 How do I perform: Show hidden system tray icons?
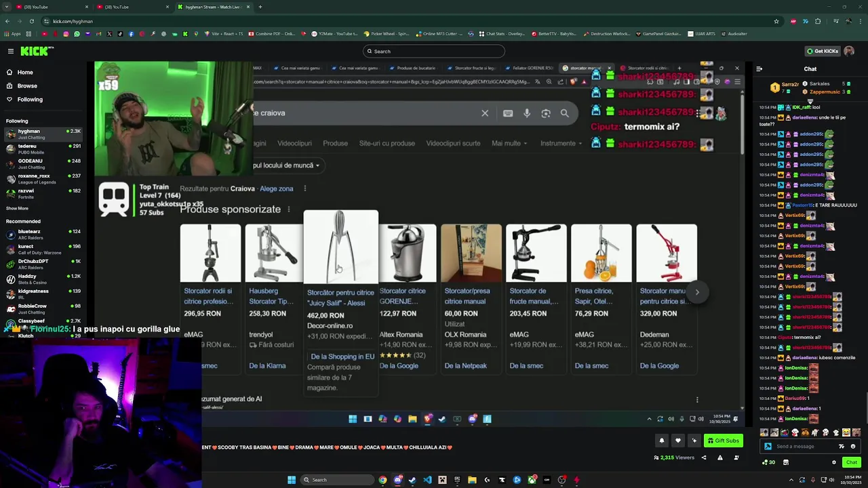(791, 480)
